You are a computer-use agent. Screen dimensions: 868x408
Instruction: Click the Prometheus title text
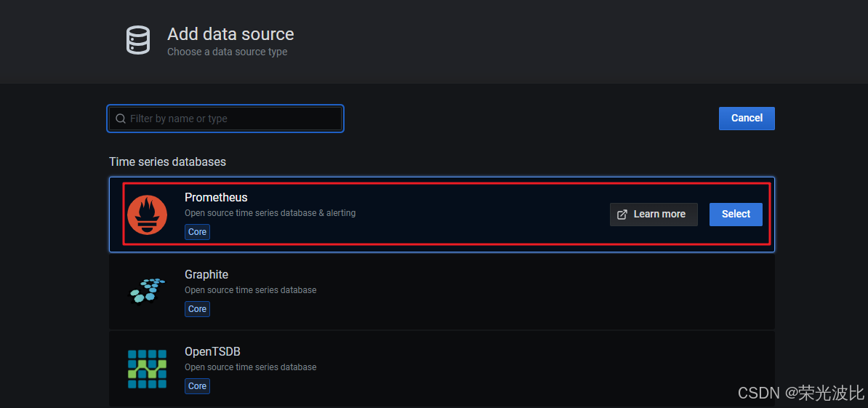pyautogui.click(x=216, y=197)
